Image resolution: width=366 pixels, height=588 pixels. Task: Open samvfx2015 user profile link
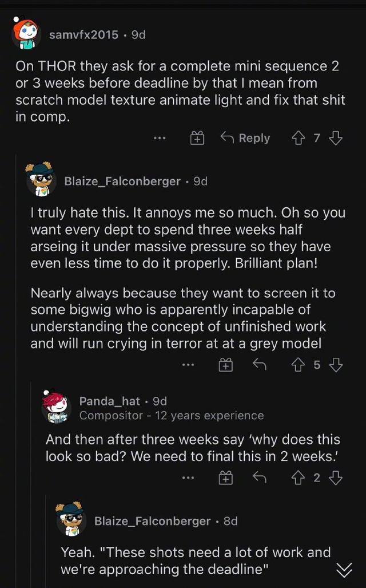pyautogui.click(x=84, y=34)
